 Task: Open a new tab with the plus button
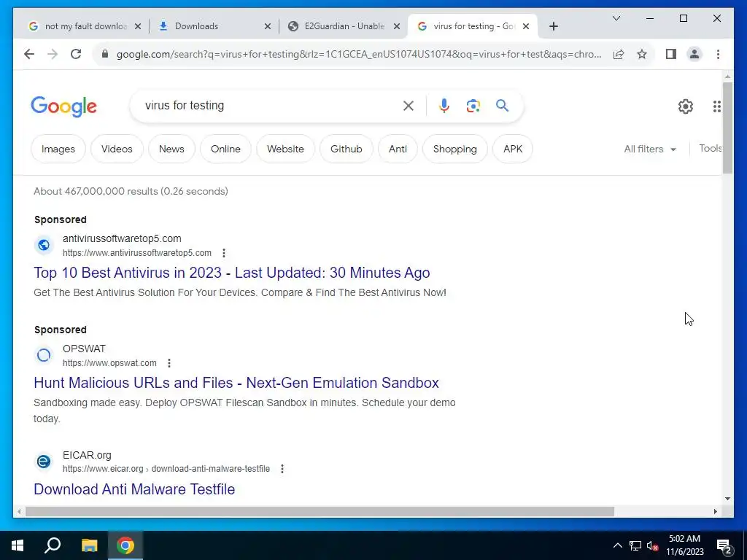tap(553, 26)
